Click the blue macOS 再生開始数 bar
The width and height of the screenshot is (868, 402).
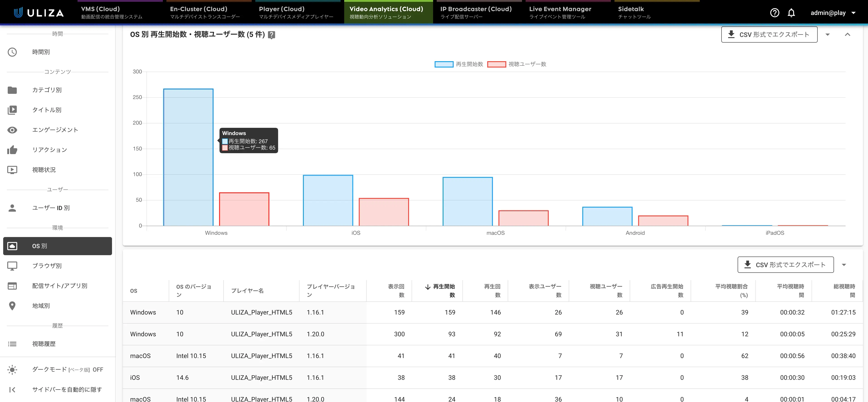(468, 201)
